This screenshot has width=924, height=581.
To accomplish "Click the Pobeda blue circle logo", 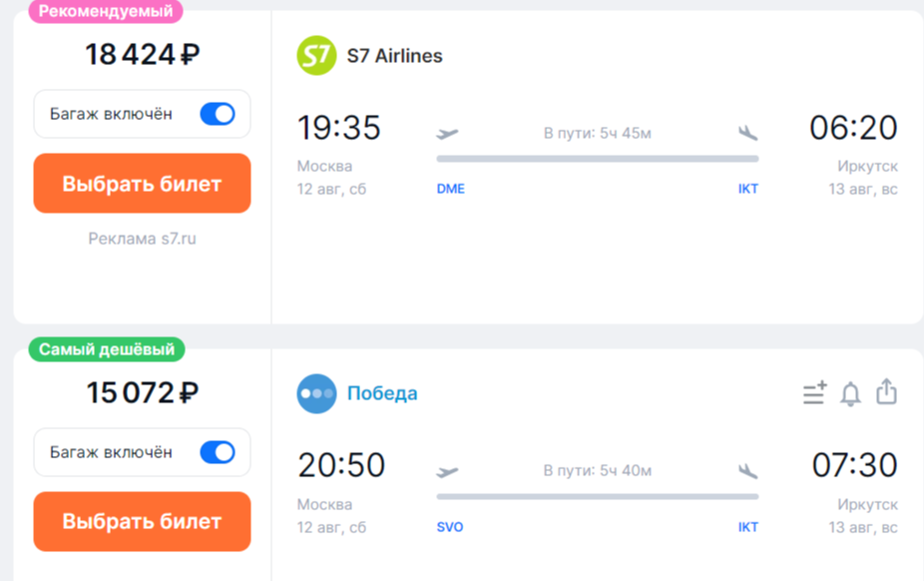I will pos(316,393).
